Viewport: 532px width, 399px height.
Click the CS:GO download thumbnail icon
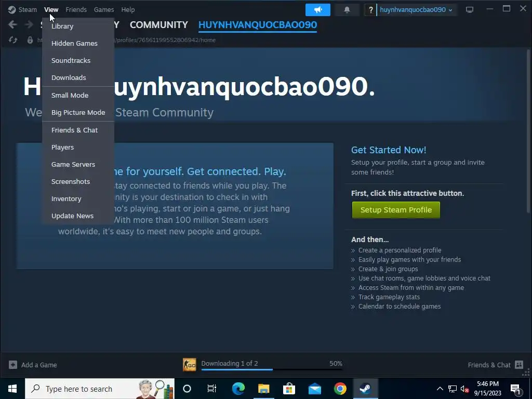tap(189, 365)
